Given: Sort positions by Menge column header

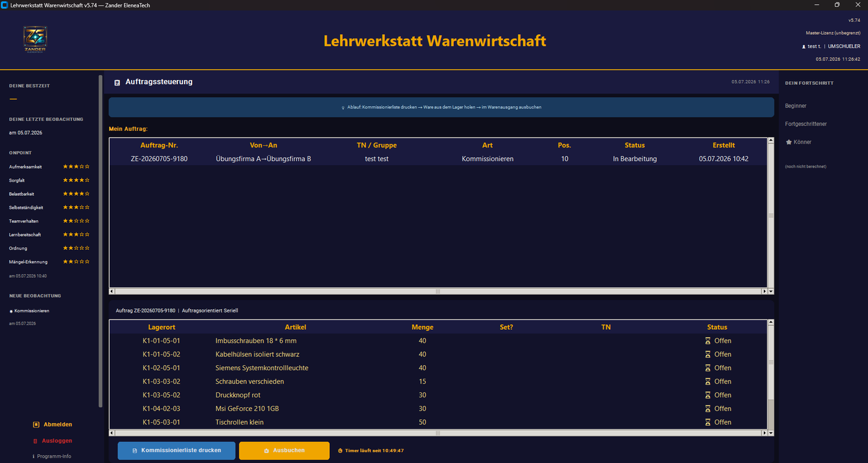Looking at the screenshot, I should (422, 327).
